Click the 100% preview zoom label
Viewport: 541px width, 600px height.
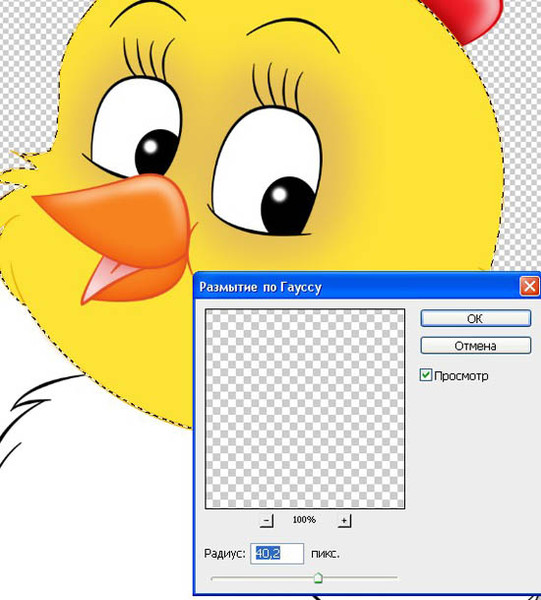tap(304, 520)
